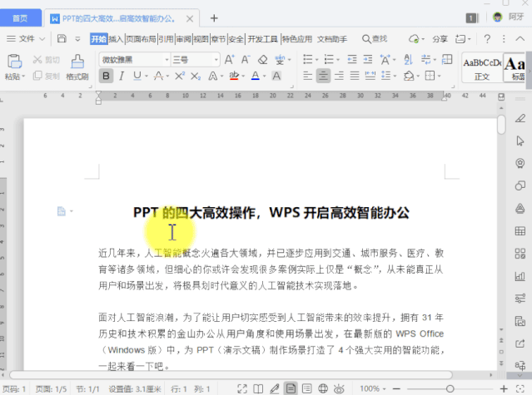This screenshot has width=532, height=395.
Task: Click fullscreen icon in status bar
Action: point(242,388)
